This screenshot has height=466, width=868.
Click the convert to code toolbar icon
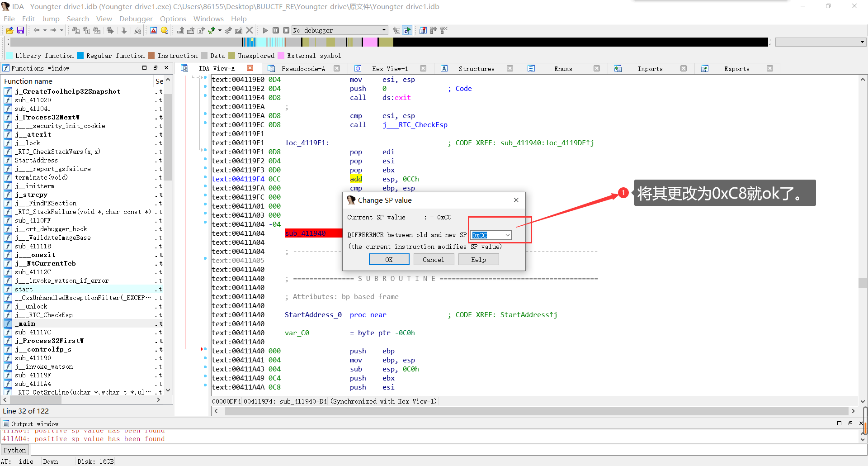[x=180, y=30]
